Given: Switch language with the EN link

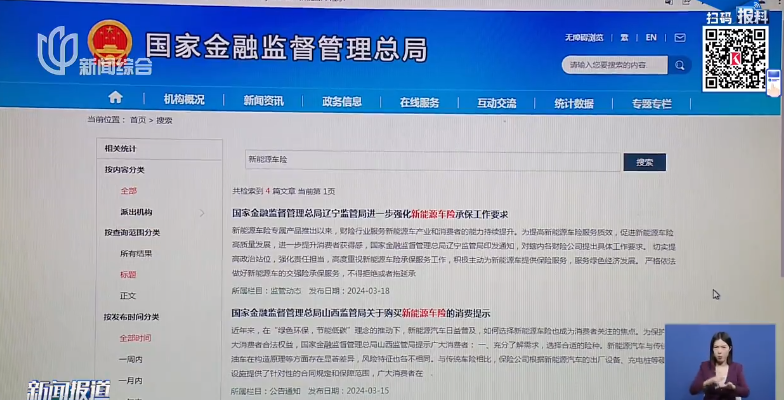Looking at the screenshot, I should [x=651, y=38].
